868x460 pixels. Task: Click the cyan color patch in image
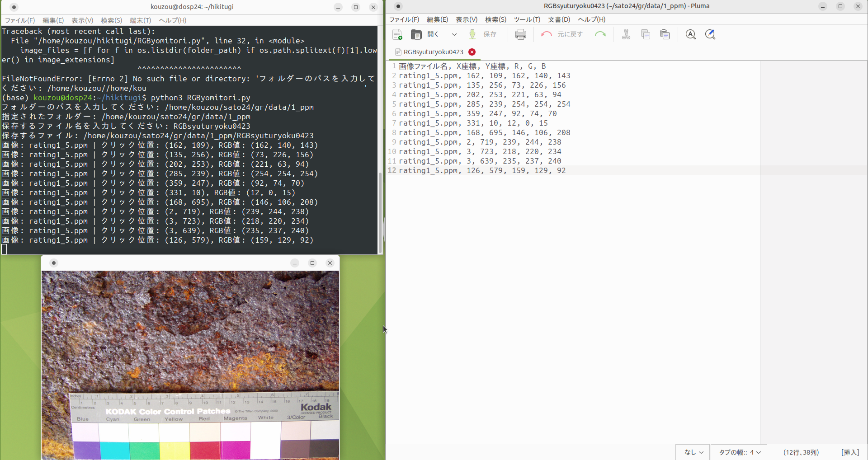click(114, 450)
